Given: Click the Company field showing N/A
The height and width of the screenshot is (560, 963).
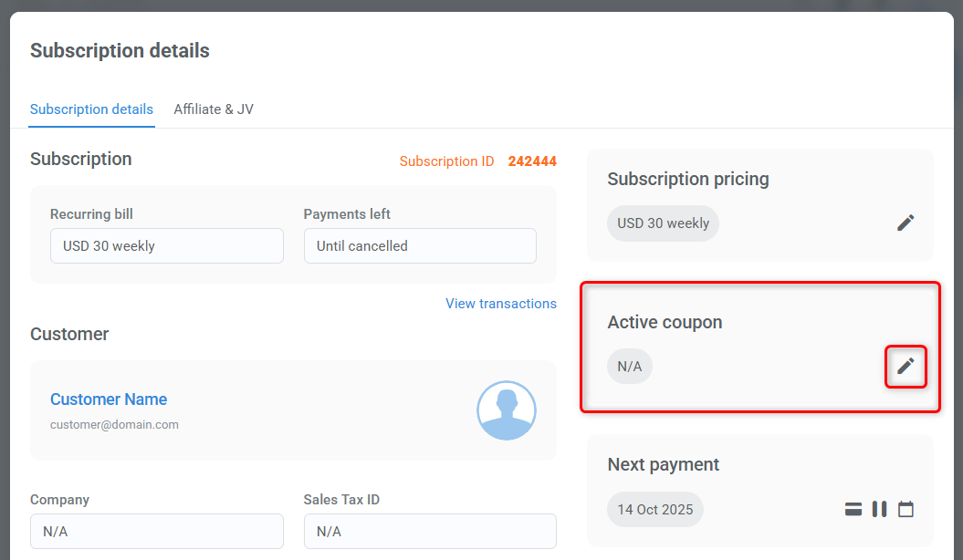Looking at the screenshot, I should click(156, 531).
